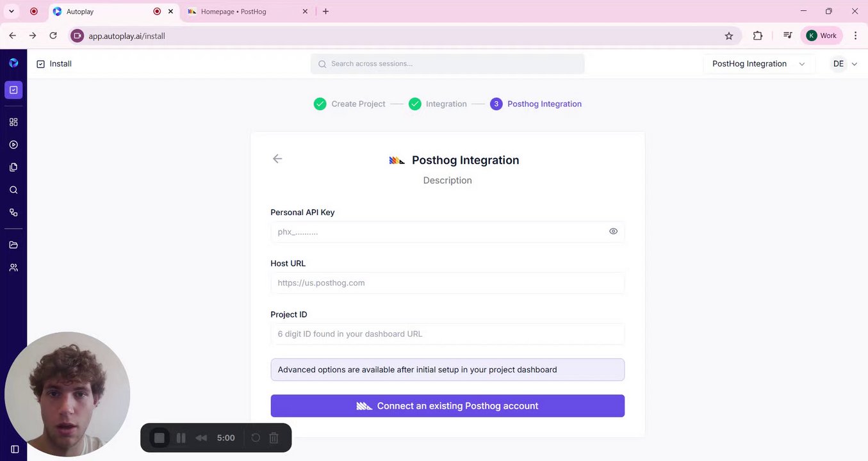Viewport: 868px width, 461px height.
Task: Go to Create Project step
Action: click(x=350, y=104)
